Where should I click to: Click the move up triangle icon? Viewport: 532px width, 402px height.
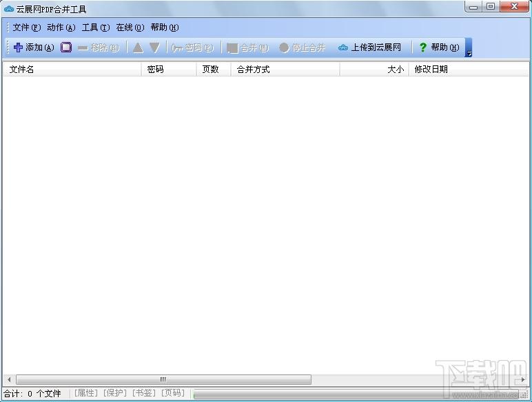click(x=138, y=47)
